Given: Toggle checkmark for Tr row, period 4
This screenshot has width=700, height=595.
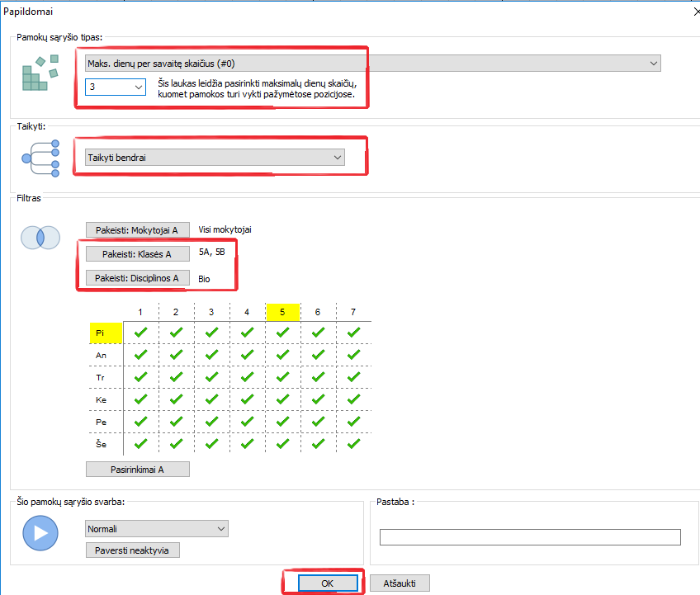Looking at the screenshot, I should tap(247, 377).
